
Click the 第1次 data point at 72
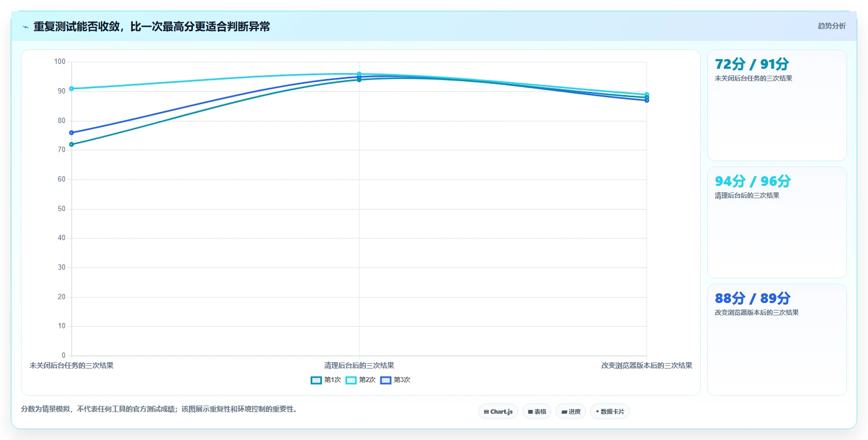pos(71,145)
